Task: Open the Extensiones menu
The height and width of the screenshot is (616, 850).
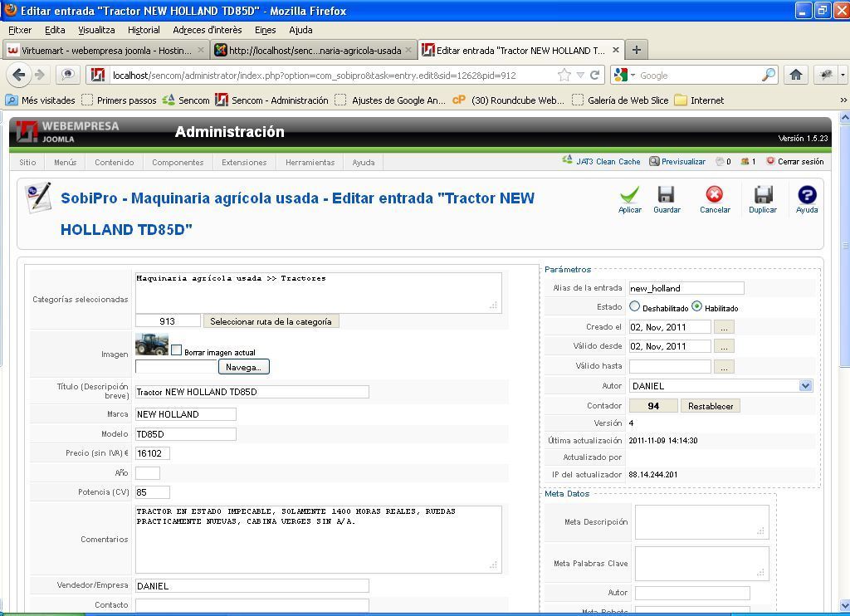Action: (244, 162)
